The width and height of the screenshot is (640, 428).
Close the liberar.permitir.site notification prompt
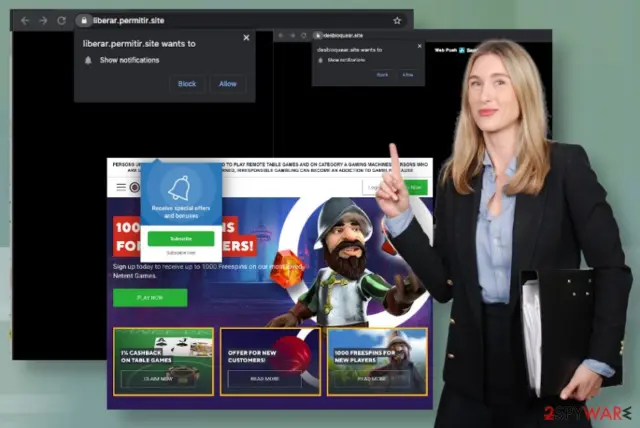point(246,38)
